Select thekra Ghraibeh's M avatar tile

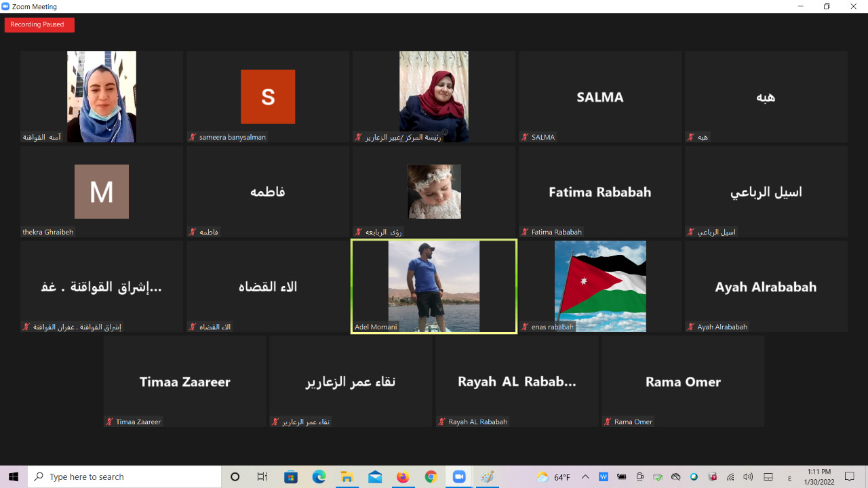[x=102, y=192]
